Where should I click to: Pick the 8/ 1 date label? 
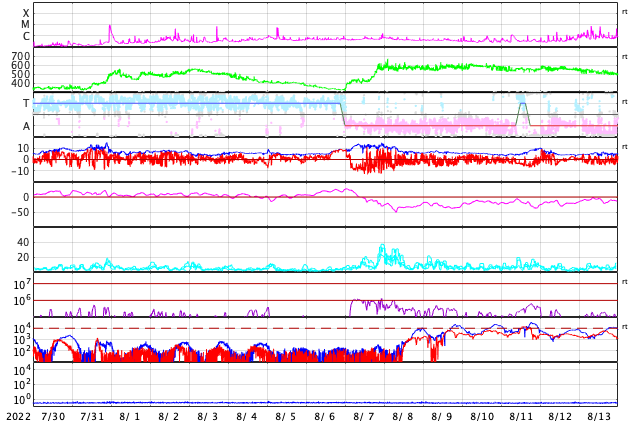129,417
